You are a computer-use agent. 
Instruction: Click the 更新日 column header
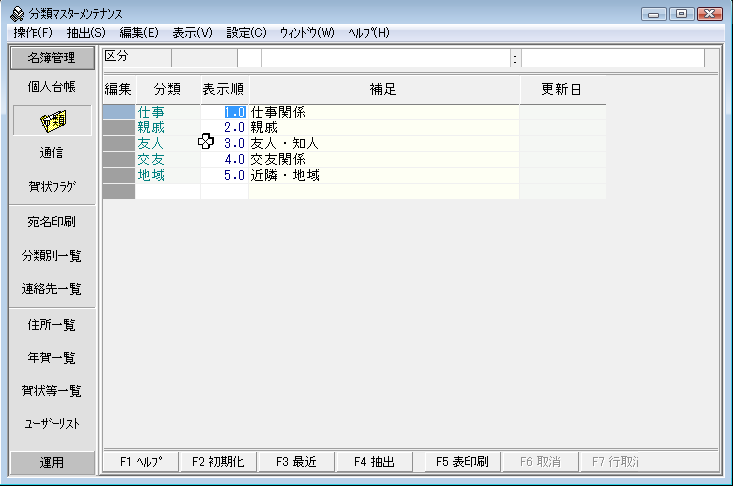(x=561, y=89)
